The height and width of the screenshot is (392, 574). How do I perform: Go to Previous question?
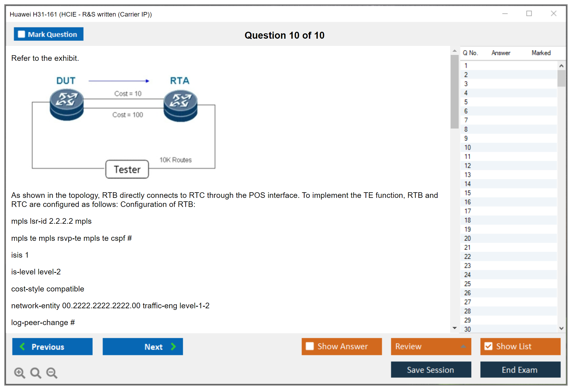point(52,347)
